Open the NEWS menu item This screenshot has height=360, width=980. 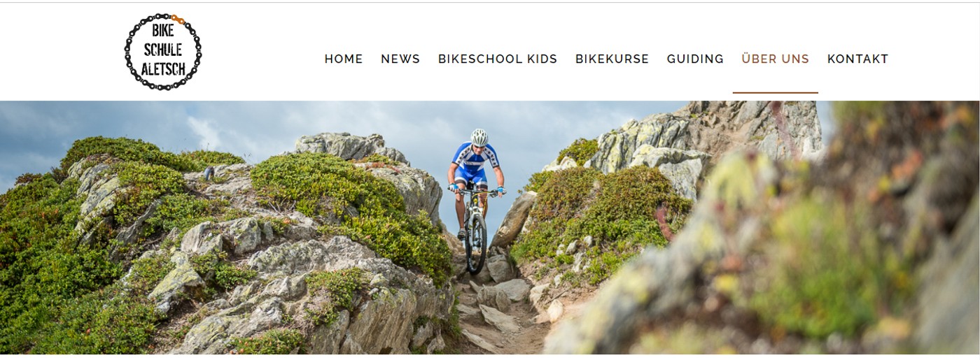pyautogui.click(x=400, y=59)
